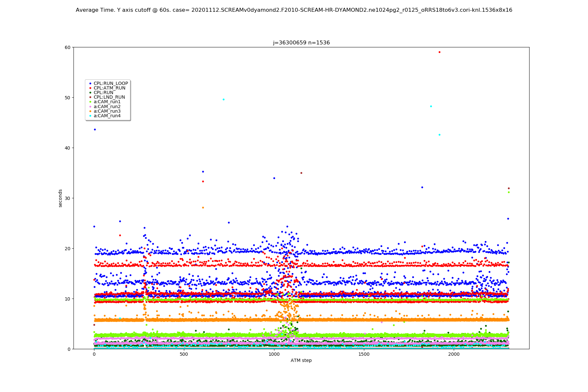Click the blue outlier point near 44 seconds
Viewport: 588px width, 392px height.
95,129
